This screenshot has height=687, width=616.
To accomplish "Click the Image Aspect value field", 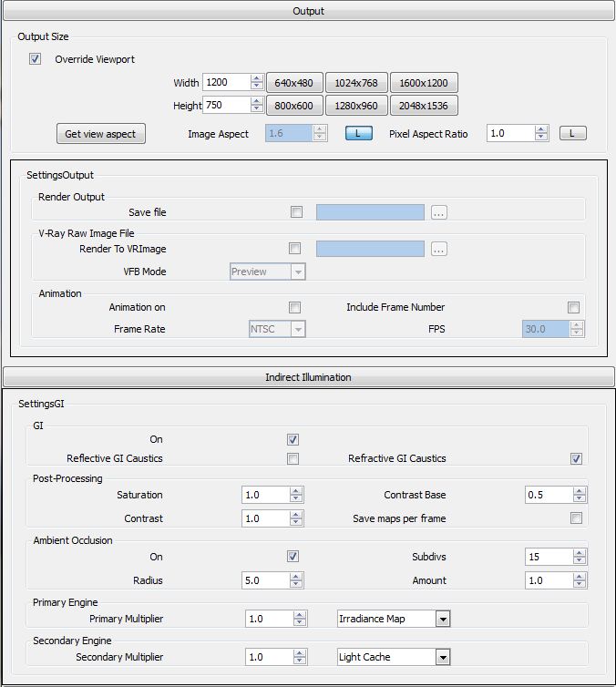I will point(289,133).
